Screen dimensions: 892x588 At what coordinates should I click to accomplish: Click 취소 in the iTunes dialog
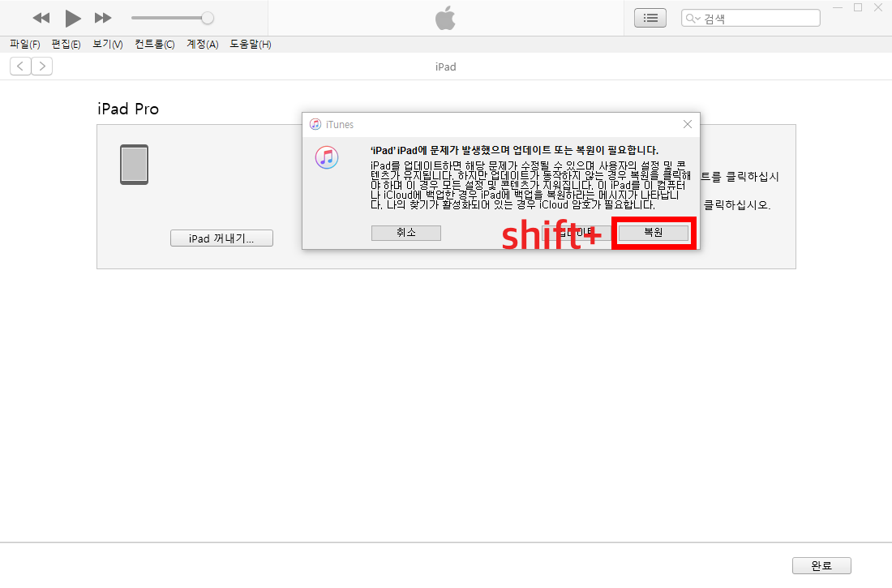pyautogui.click(x=406, y=233)
